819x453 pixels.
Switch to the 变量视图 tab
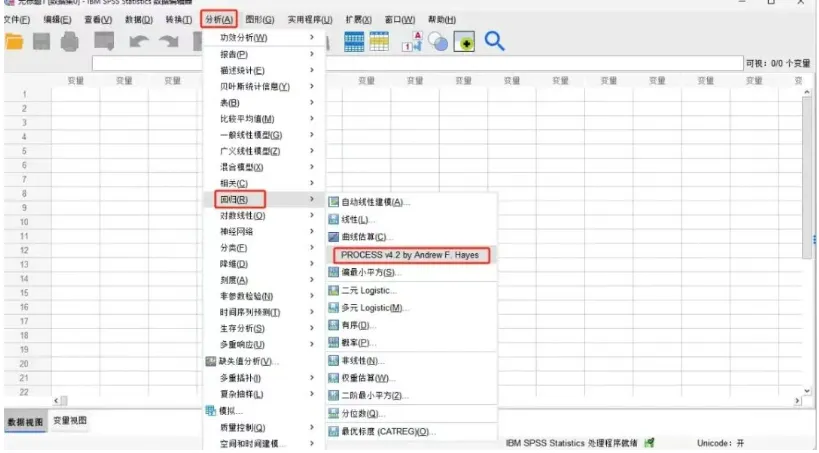click(69, 421)
